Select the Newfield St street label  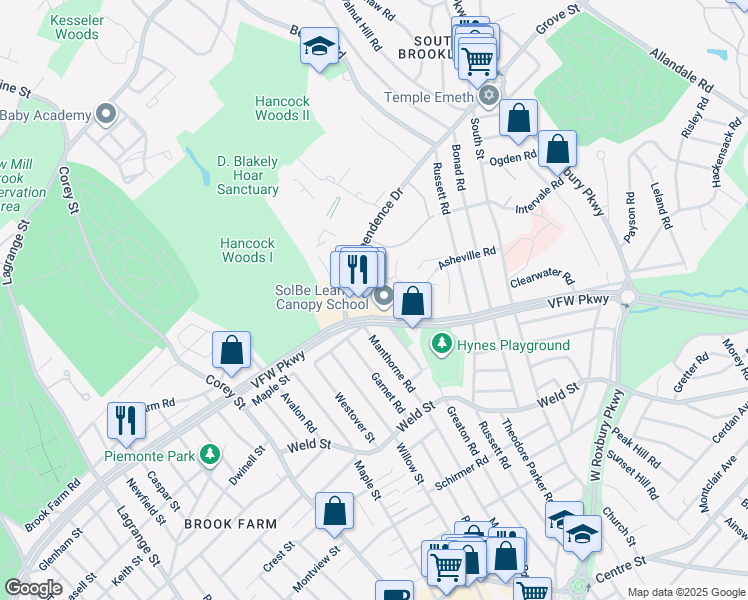click(x=146, y=502)
